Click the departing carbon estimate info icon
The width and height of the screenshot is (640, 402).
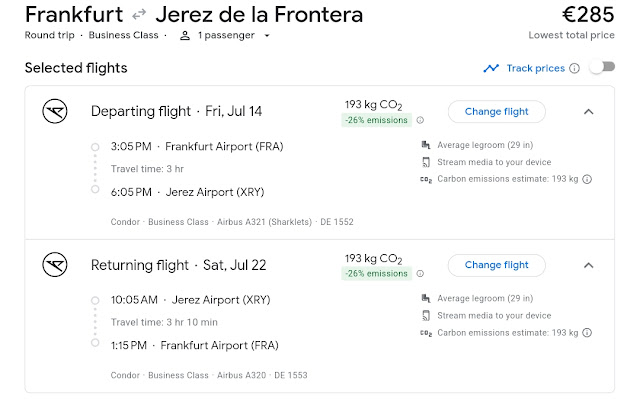(587, 180)
